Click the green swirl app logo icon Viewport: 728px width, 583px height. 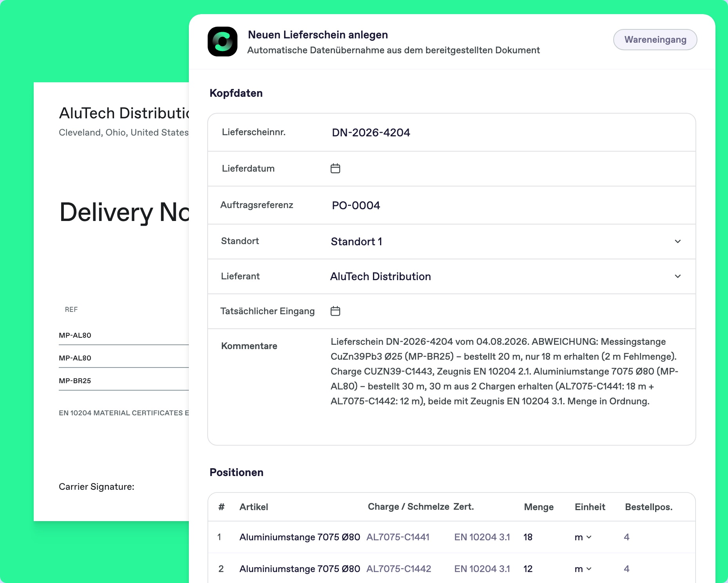223,42
